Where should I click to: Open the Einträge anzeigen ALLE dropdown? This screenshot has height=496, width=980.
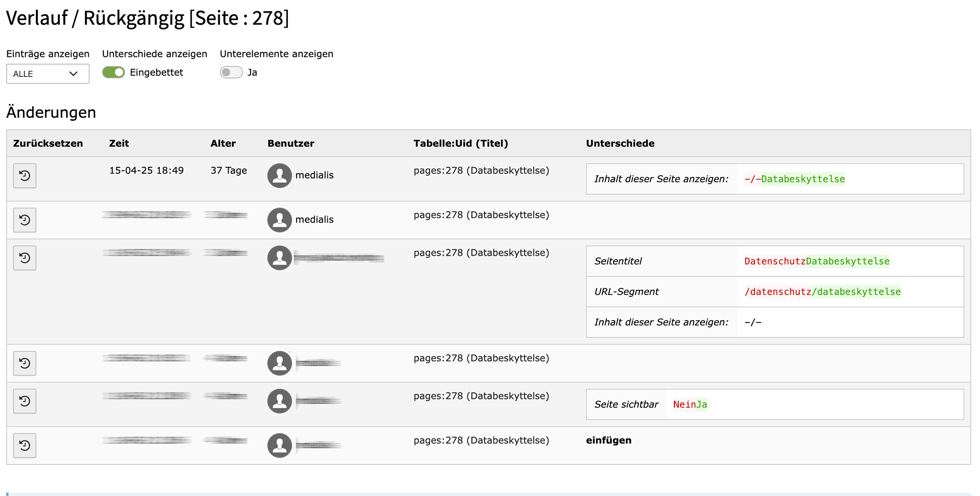[x=48, y=74]
